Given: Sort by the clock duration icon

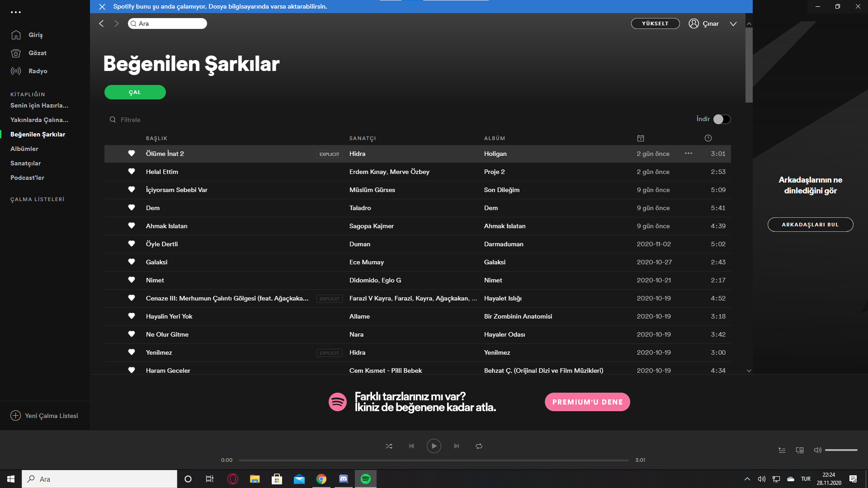Looking at the screenshot, I should point(708,138).
